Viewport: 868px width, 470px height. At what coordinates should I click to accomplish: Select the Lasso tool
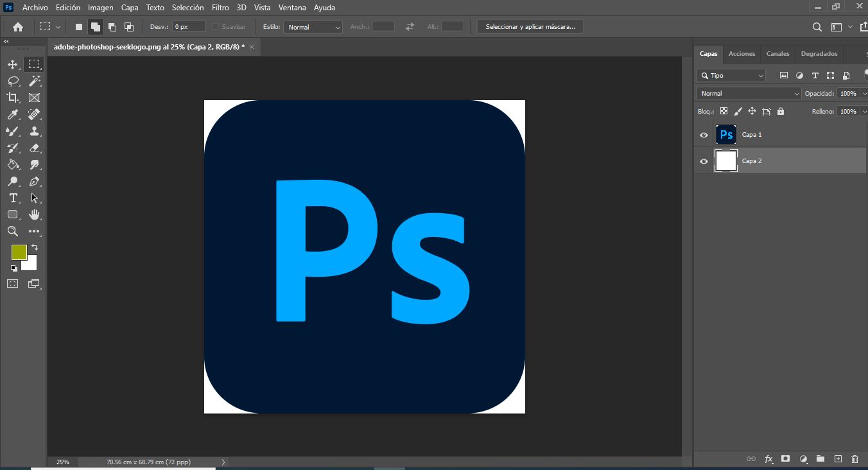(12, 81)
